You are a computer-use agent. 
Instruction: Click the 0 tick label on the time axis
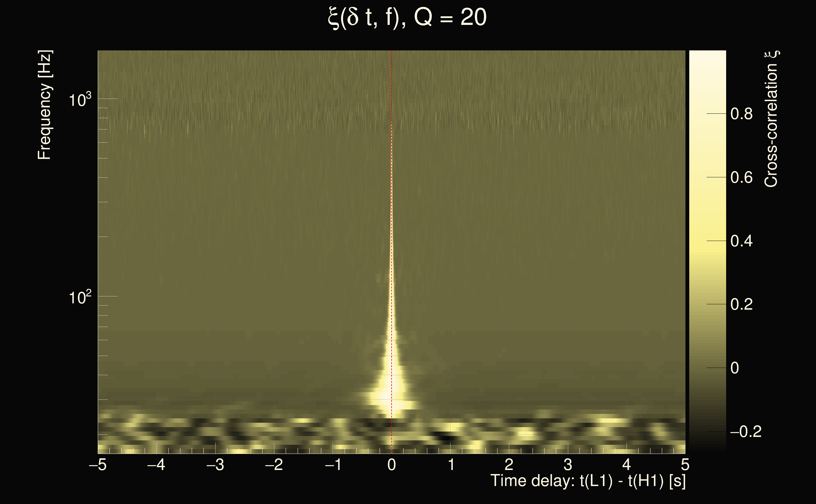392,465
